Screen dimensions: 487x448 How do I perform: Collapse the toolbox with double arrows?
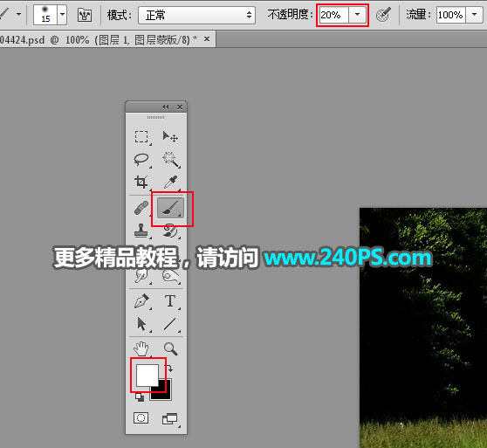166,107
